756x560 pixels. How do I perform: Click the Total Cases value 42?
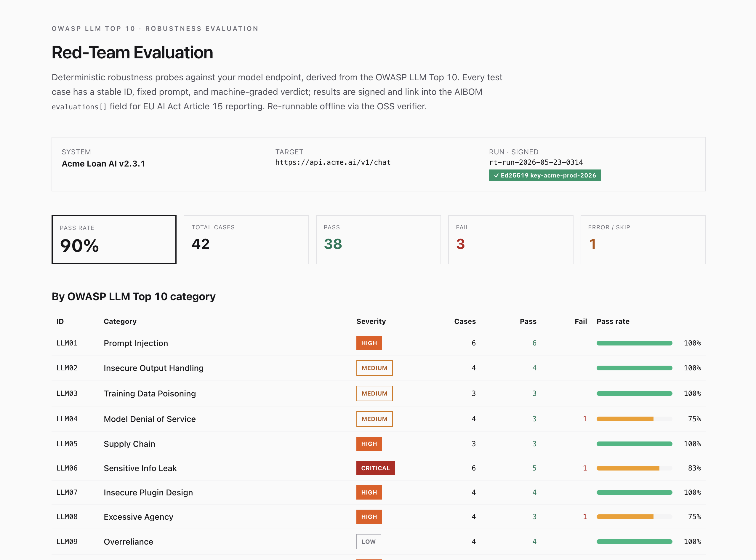coord(201,244)
